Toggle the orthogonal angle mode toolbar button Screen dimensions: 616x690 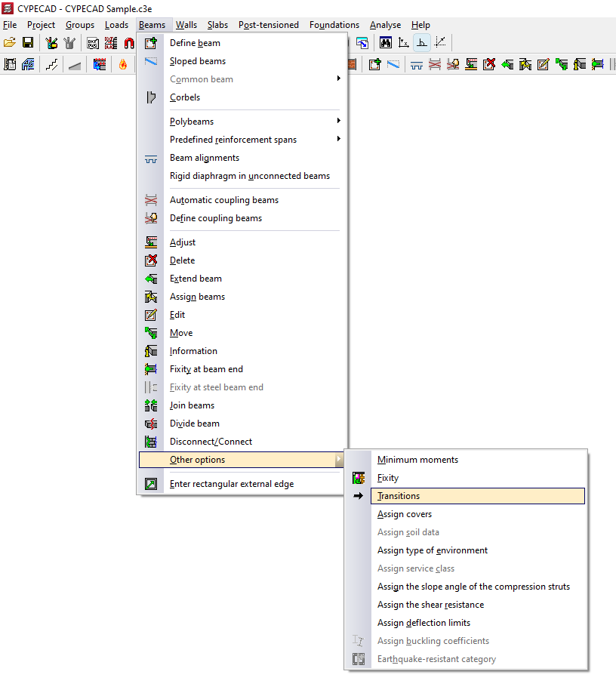tap(421, 43)
